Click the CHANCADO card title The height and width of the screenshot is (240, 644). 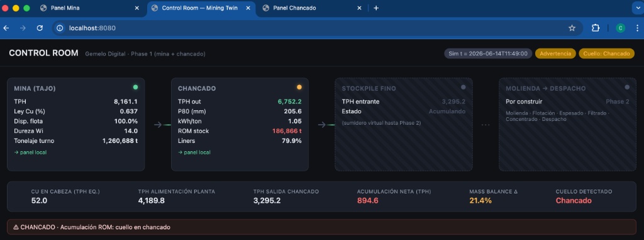(197, 89)
